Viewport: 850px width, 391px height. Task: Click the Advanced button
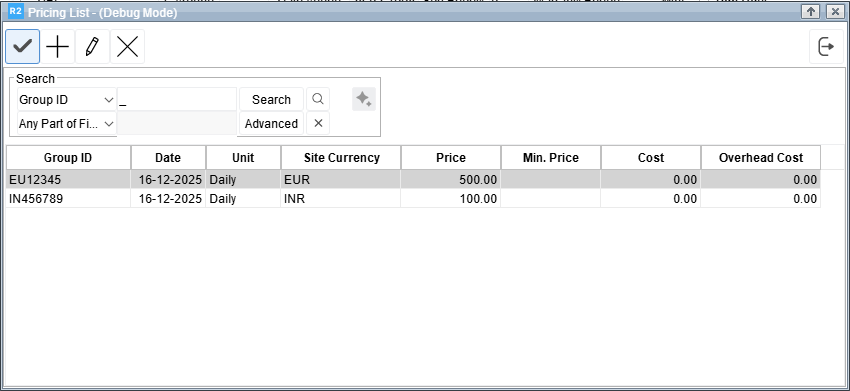271,123
